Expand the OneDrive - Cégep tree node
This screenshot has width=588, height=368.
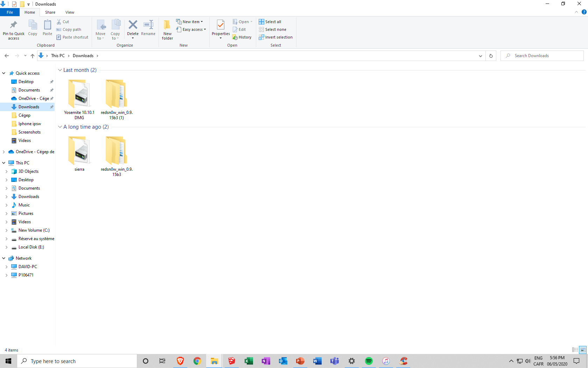point(4,152)
